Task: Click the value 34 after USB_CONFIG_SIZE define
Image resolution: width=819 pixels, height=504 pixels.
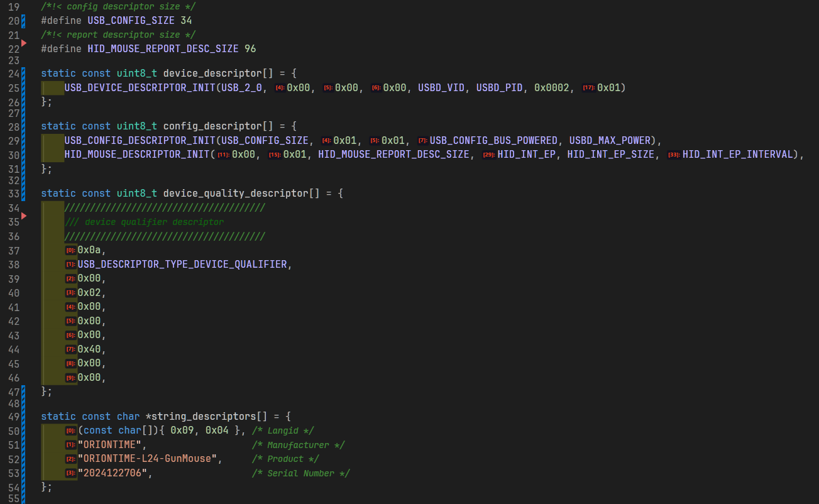Action: (186, 20)
